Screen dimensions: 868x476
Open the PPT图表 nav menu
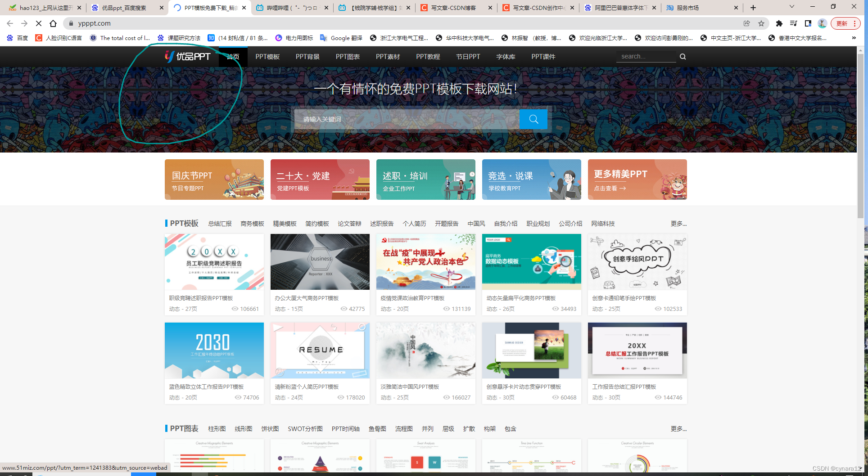[348, 57]
